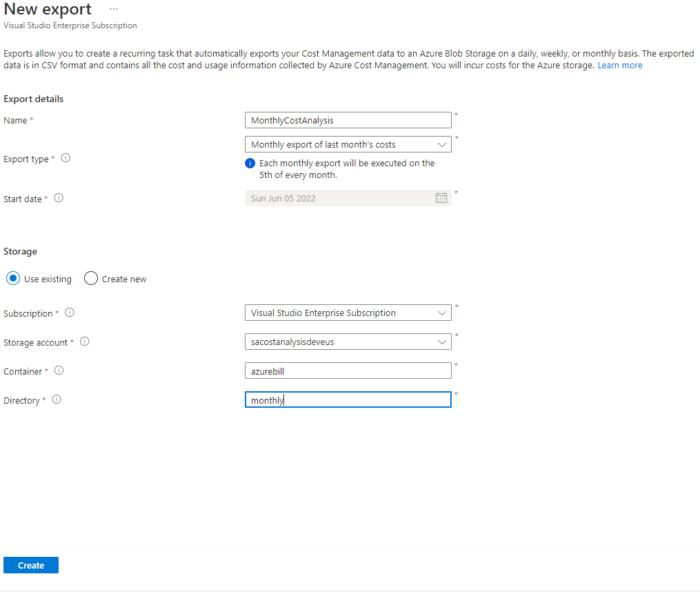
Task: Click the Export details heading
Action: (x=34, y=99)
